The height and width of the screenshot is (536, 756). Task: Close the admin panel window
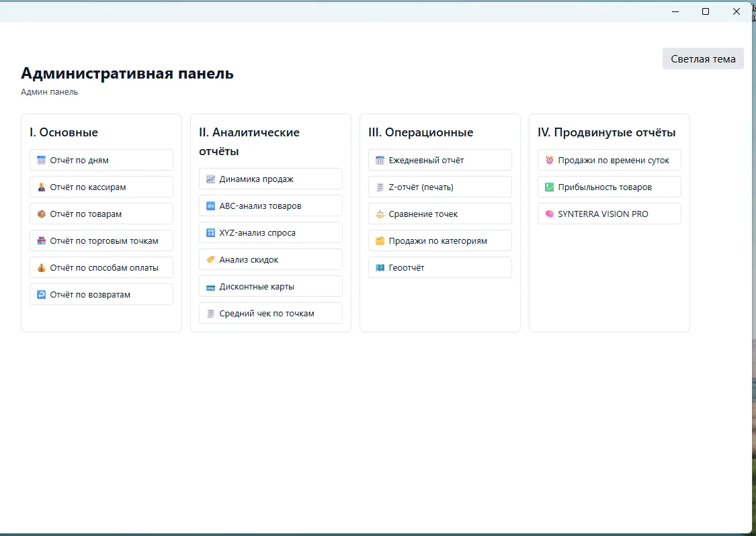point(737,11)
